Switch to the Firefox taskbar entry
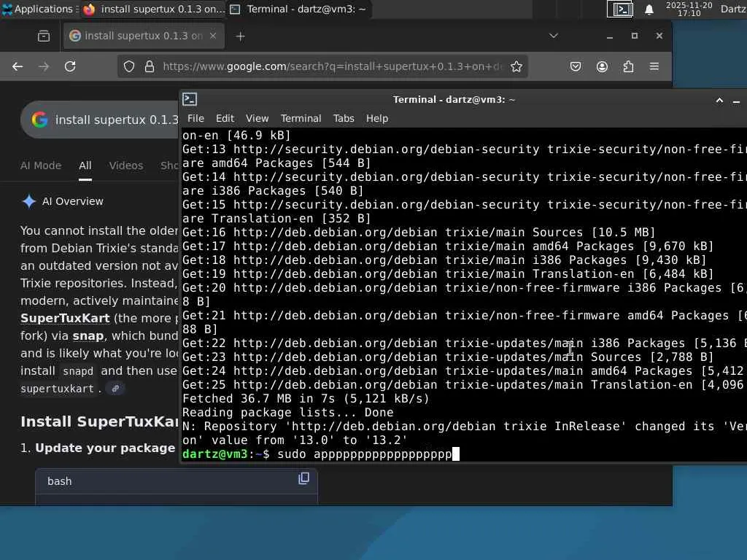This screenshot has height=560, width=747. coord(153,9)
